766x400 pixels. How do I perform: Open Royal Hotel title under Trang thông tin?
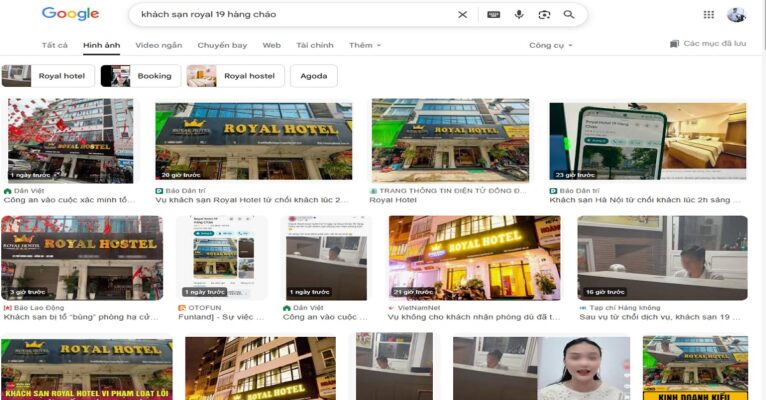pos(393,200)
